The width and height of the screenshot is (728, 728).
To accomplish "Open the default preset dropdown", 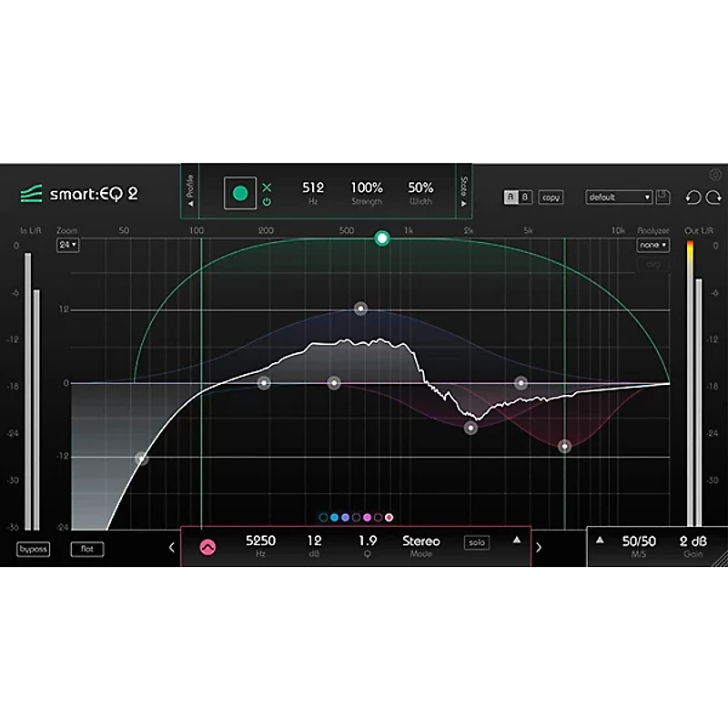I will point(620,197).
